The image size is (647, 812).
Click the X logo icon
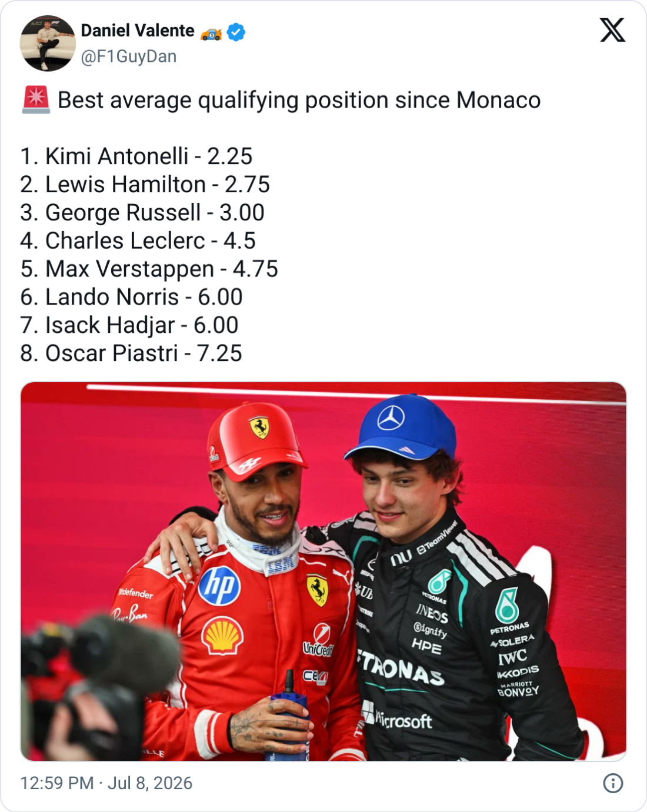coord(612,30)
